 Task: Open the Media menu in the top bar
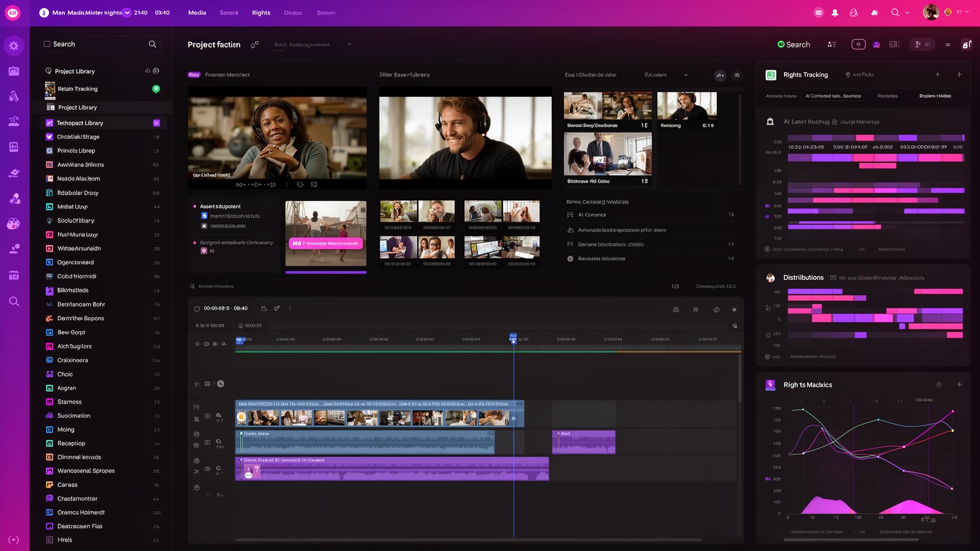tap(197, 13)
